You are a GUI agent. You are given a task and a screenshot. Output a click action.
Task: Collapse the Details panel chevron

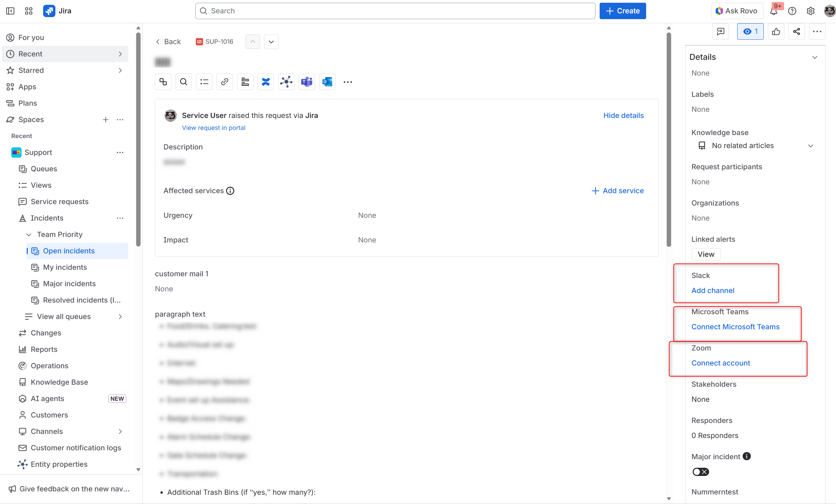click(x=814, y=57)
